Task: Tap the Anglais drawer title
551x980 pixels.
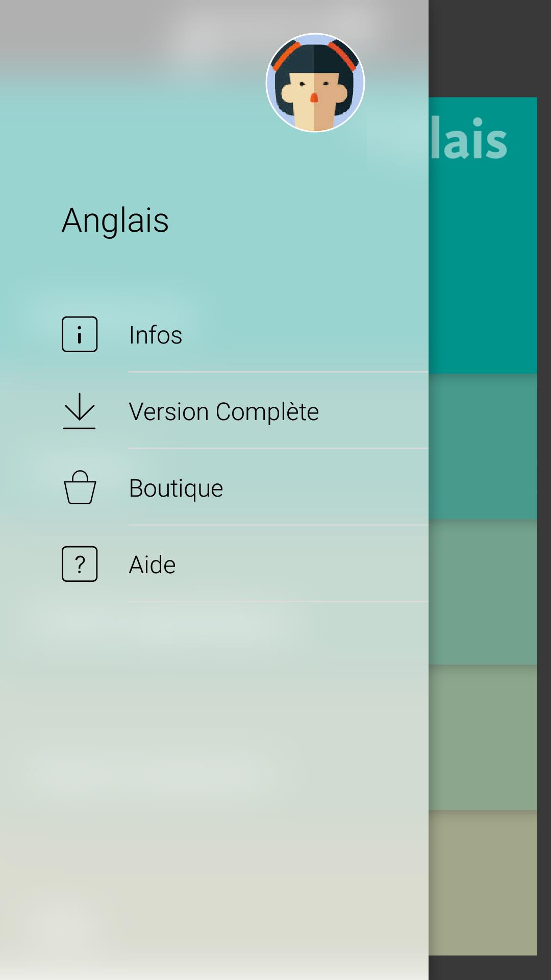Action: pyautogui.click(x=115, y=220)
